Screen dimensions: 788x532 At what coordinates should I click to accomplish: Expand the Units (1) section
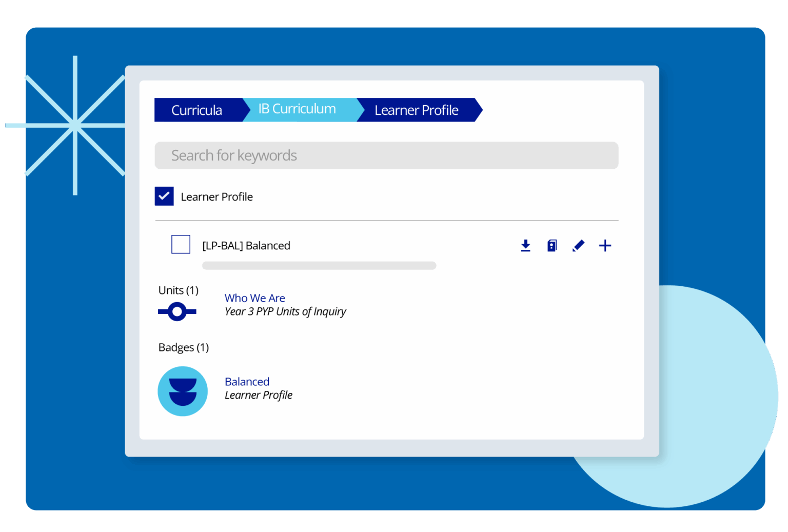(x=178, y=290)
